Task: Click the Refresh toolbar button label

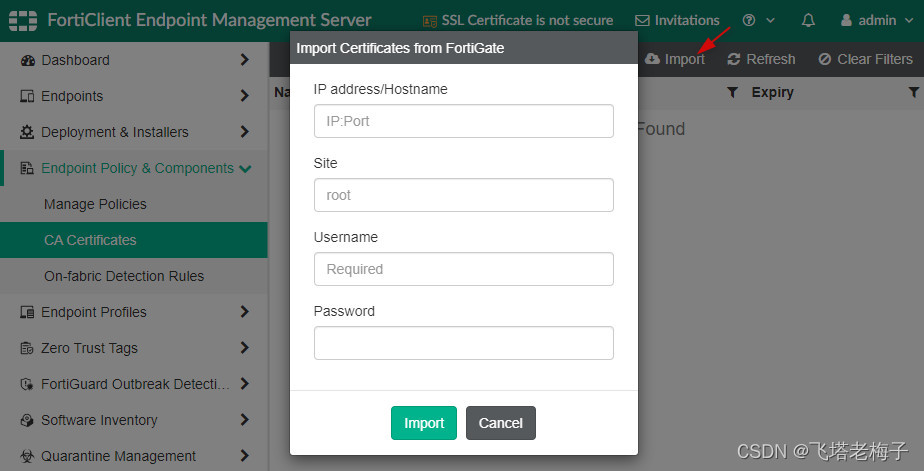Action: pos(771,59)
